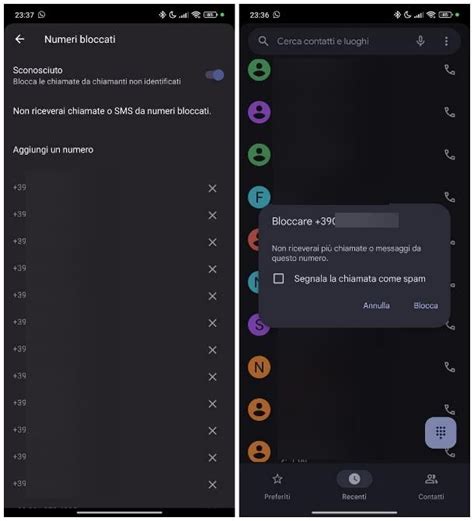Open the dial pad floating button
The height and width of the screenshot is (521, 474).
click(441, 433)
